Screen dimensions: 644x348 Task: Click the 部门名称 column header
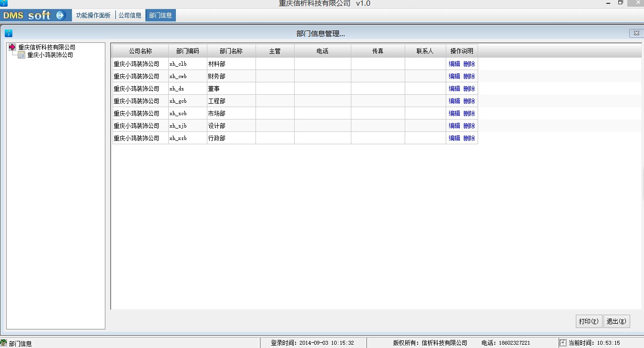(231, 51)
